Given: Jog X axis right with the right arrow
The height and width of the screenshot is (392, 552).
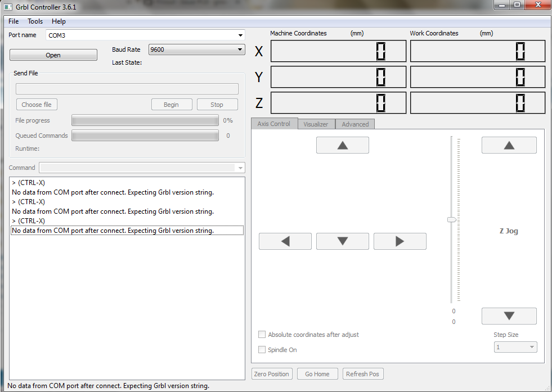Looking at the screenshot, I should coord(400,241).
